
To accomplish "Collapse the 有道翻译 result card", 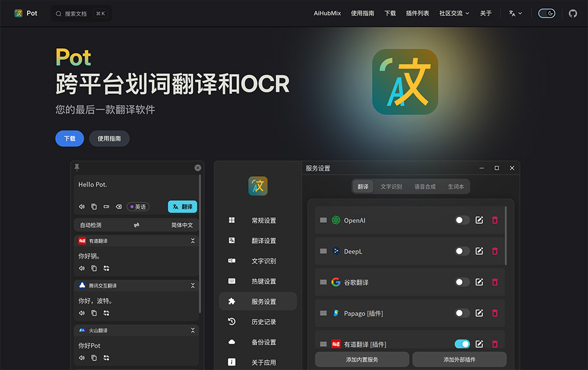I will click(x=193, y=241).
